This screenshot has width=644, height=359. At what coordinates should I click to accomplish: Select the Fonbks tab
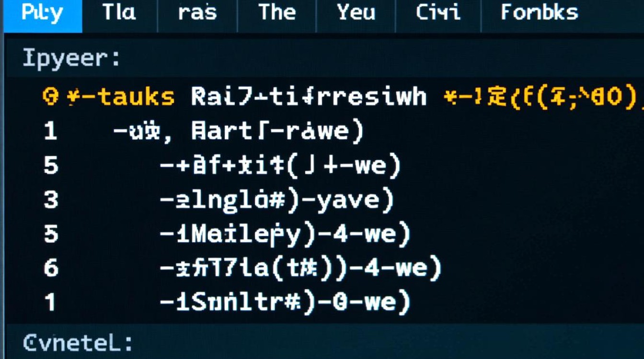[x=539, y=13]
